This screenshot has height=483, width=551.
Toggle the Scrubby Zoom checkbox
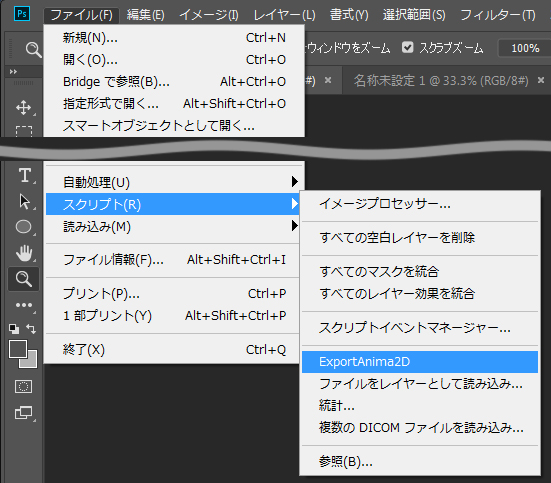pyautogui.click(x=408, y=47)
